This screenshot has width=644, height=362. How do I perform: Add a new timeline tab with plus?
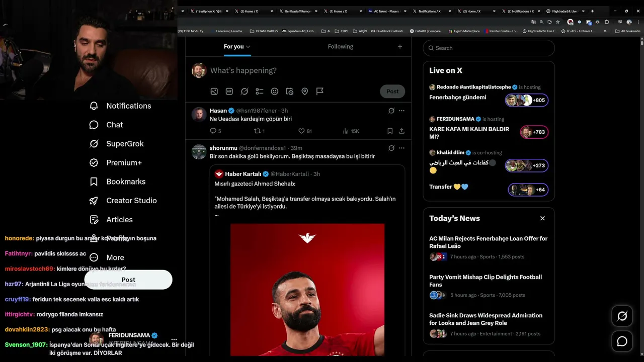[x=400, y=47]
